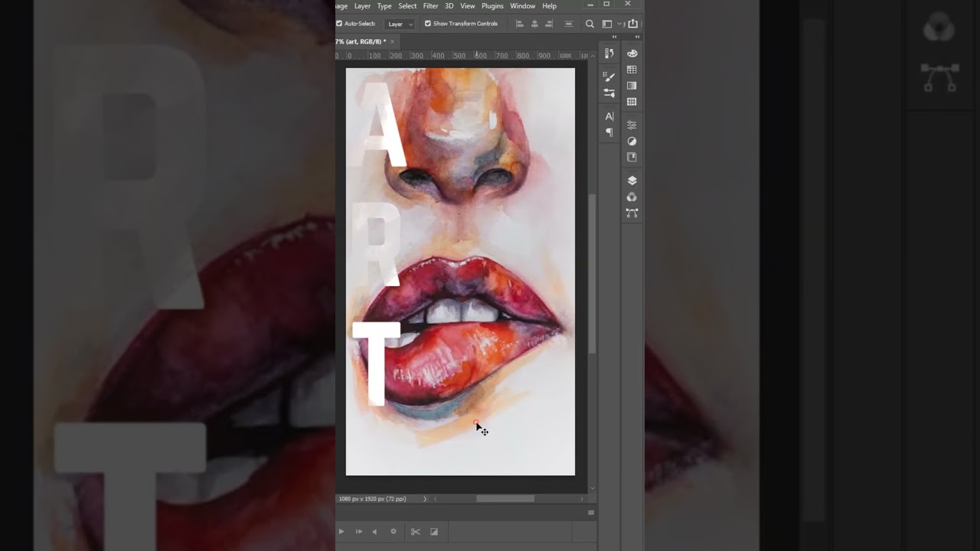Click vertical scrollbar down arrow

point(592,488)
